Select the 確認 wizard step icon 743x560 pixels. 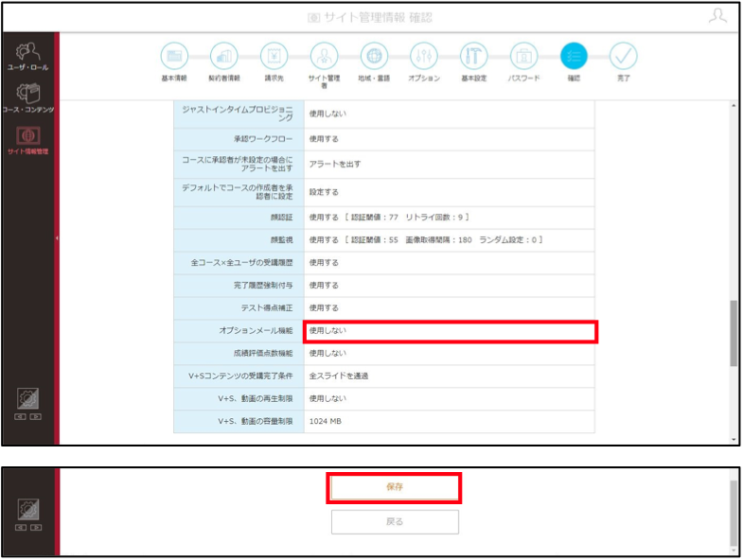point(574,56)
